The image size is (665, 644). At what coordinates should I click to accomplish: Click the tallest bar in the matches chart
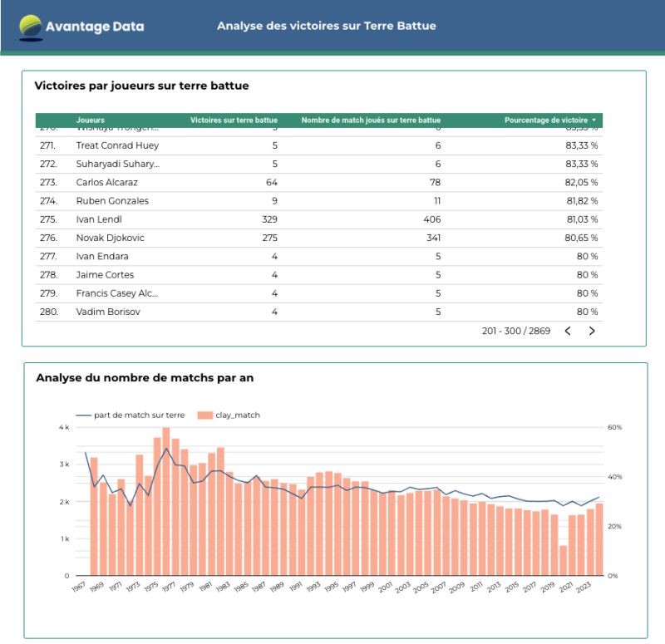(x=166, y=503)
